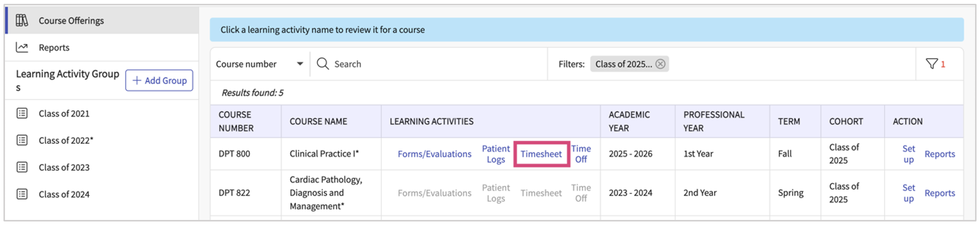The height and width of the screenshot is (226, 980).
Task: Go to Reports in the sidebar
Action: pos(54,48)
